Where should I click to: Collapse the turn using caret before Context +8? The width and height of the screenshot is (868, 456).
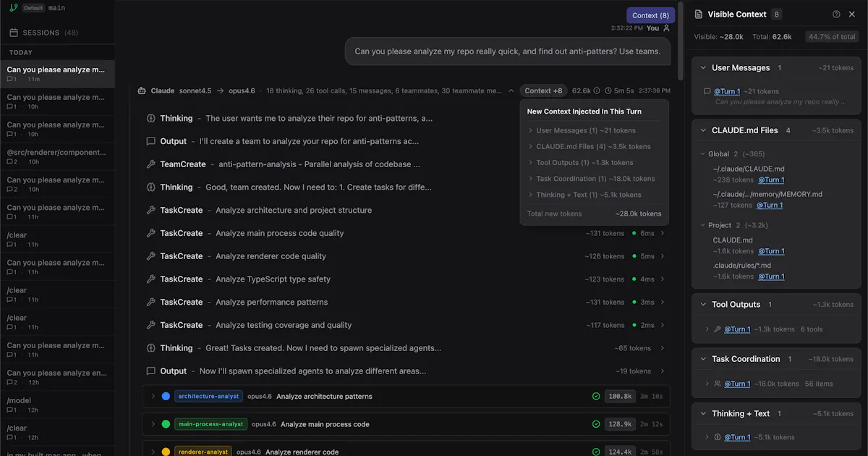[511, 91]
